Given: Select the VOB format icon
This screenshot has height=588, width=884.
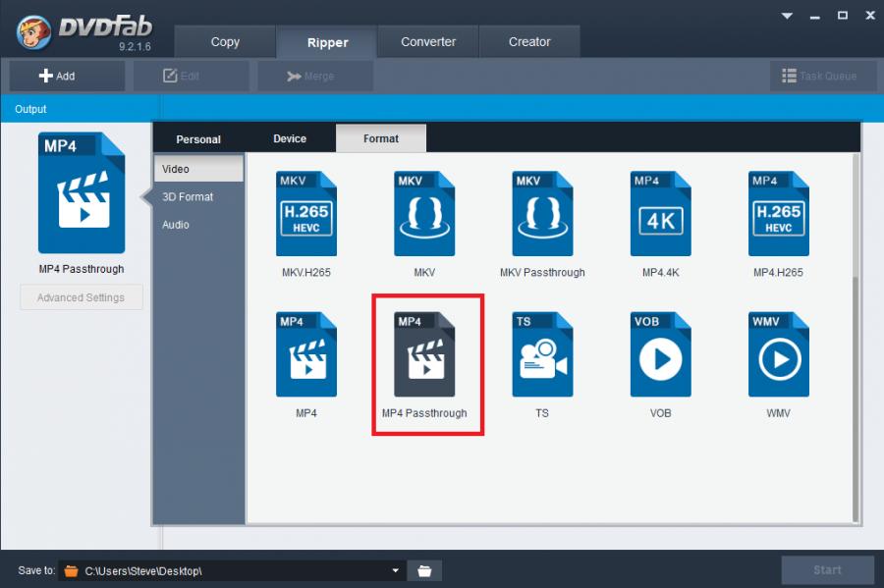Looking at the screenshot, I should tap(660, 356).
